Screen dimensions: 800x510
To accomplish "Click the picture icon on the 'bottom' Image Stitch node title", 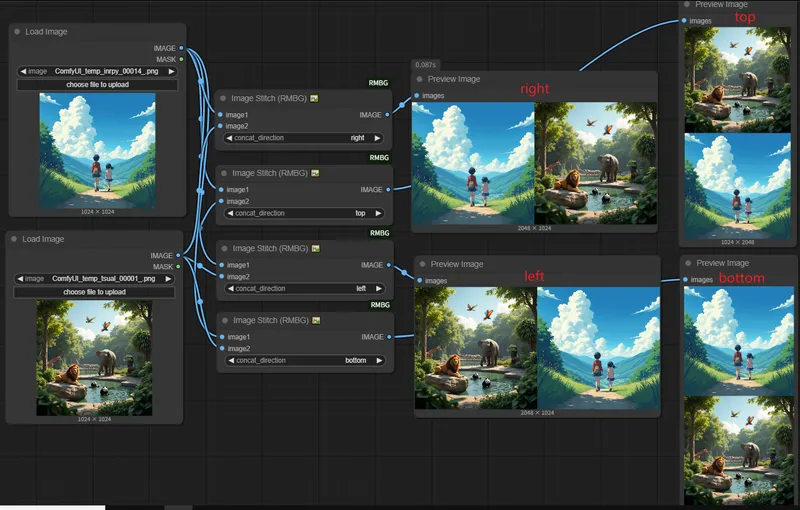I will (314, 320).
